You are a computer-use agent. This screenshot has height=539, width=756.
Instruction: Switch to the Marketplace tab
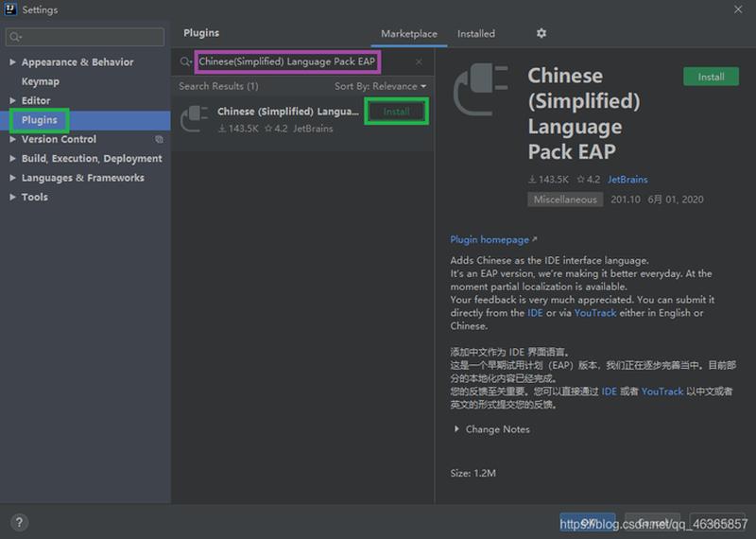coord(409,34)
